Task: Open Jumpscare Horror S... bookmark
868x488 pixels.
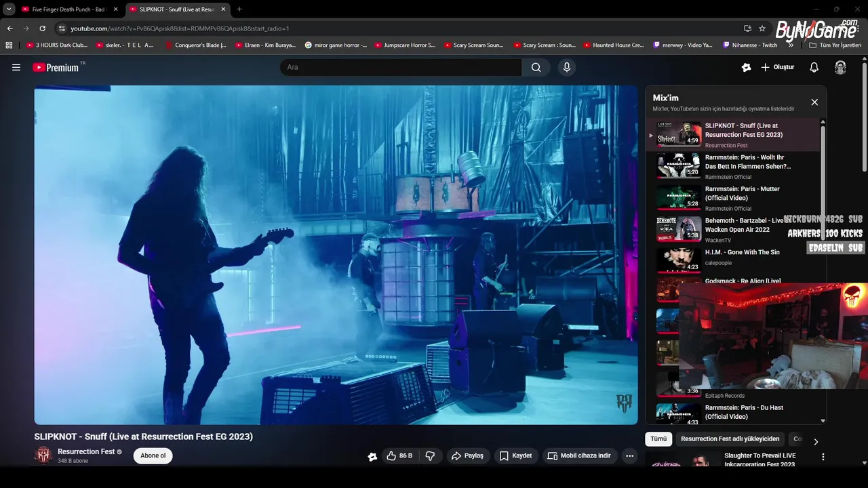Action: pos(405,45)
